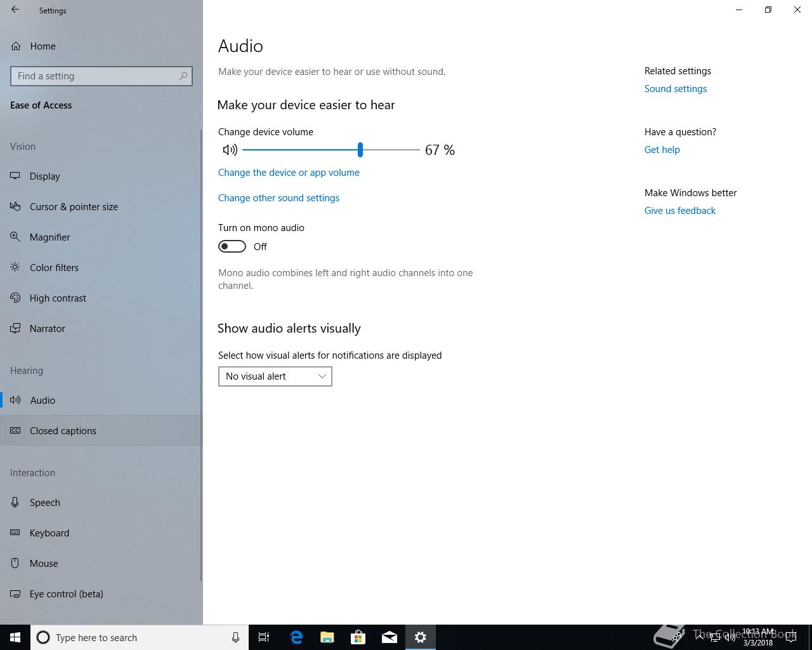Screen dimensions: 812x650
Task: Open Magnifier settings
Action: 101,237
